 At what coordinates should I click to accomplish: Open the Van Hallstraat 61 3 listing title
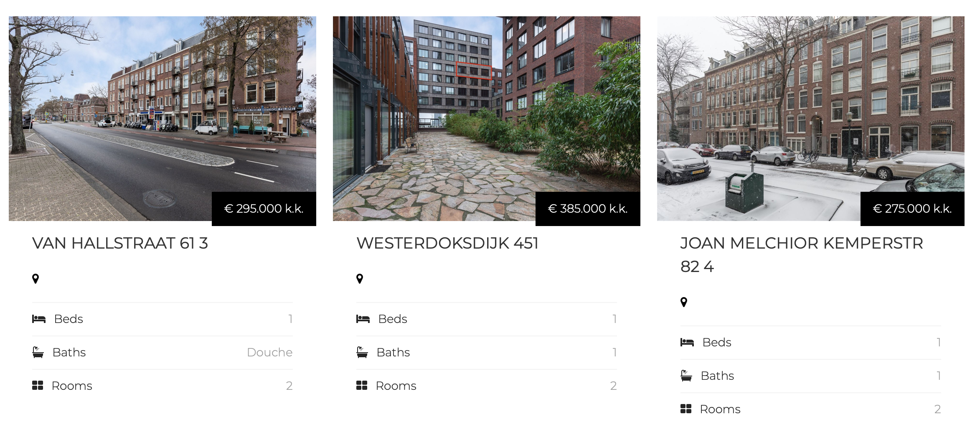[120, 243]
